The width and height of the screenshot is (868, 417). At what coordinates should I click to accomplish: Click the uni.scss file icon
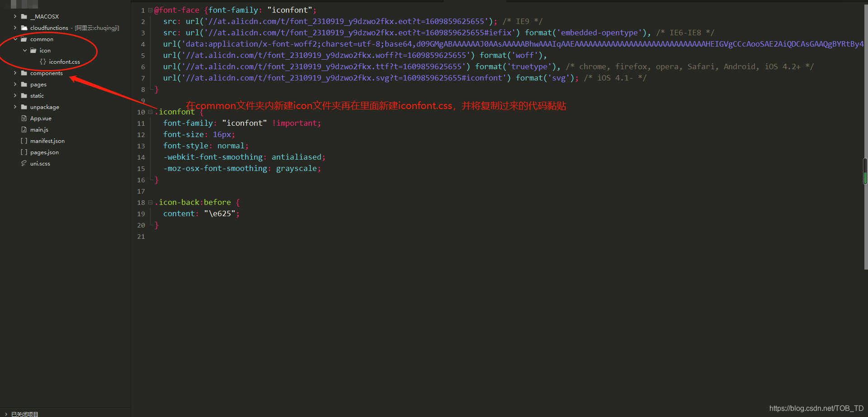tap(24, 164)
